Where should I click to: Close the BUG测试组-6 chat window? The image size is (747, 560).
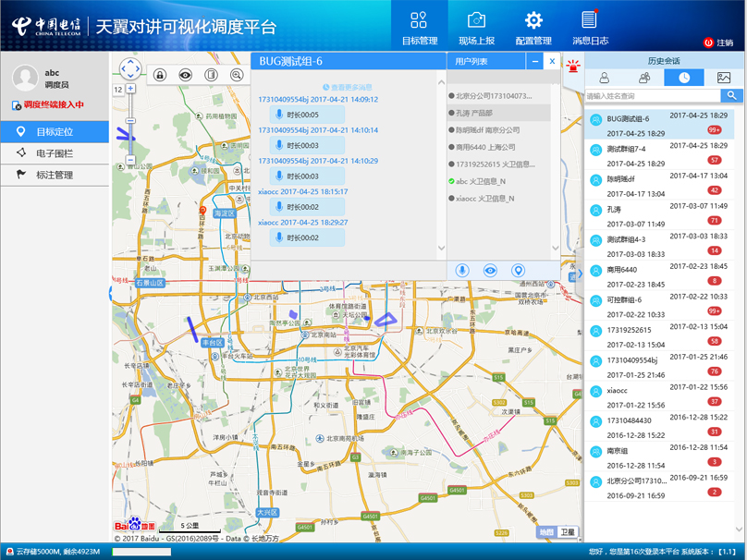coord(552,61)
